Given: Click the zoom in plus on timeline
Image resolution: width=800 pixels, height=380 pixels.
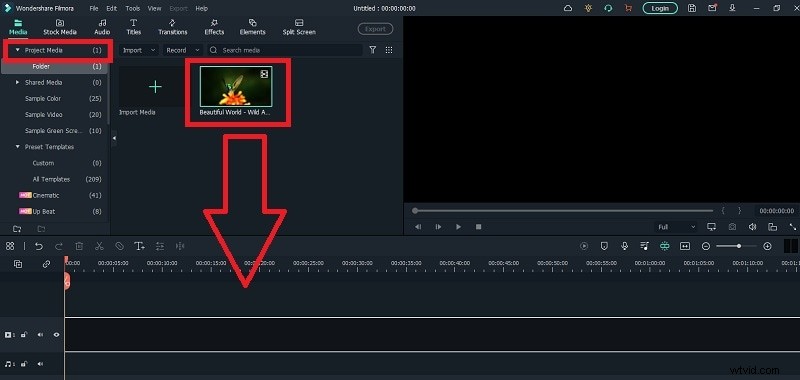Looking at the screenshot, I should pyautogui.click(x=767, y=246).
